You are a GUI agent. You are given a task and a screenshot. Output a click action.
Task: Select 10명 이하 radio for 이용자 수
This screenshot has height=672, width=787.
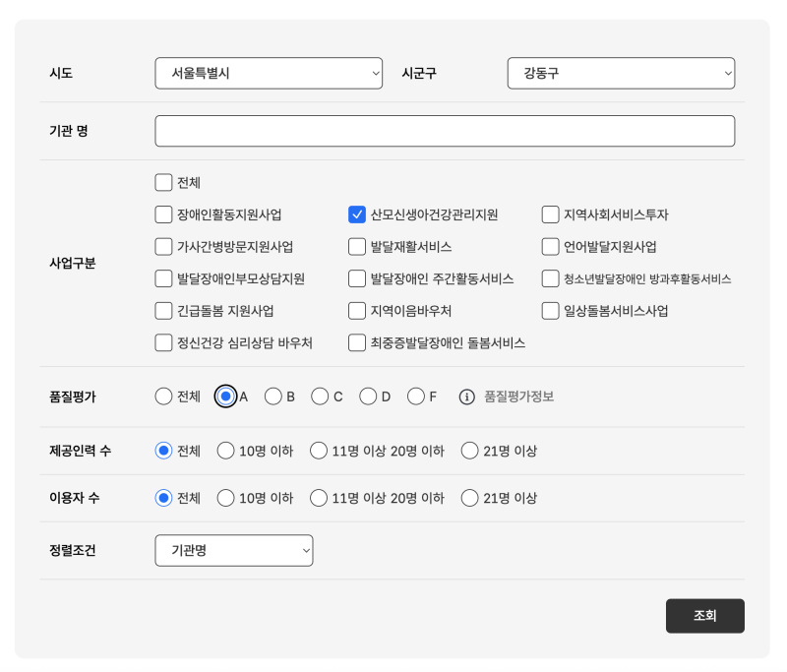point(226,499)
